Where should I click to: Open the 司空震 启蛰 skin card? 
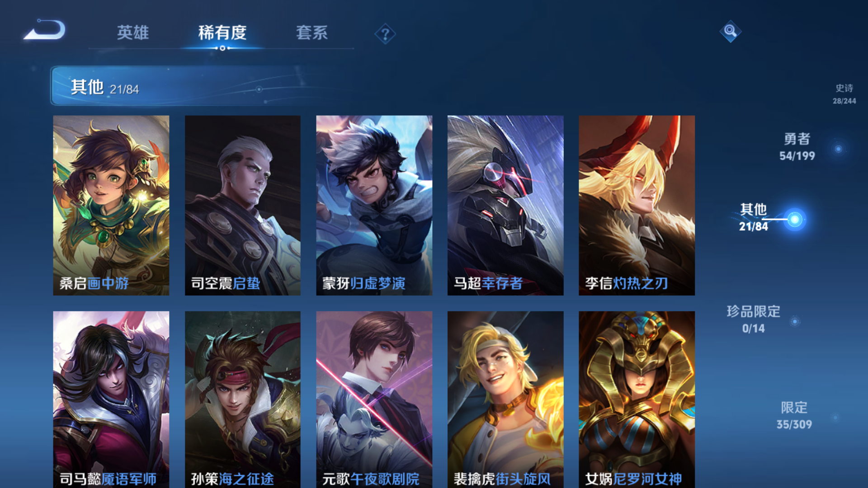click(x=243, y=205)
